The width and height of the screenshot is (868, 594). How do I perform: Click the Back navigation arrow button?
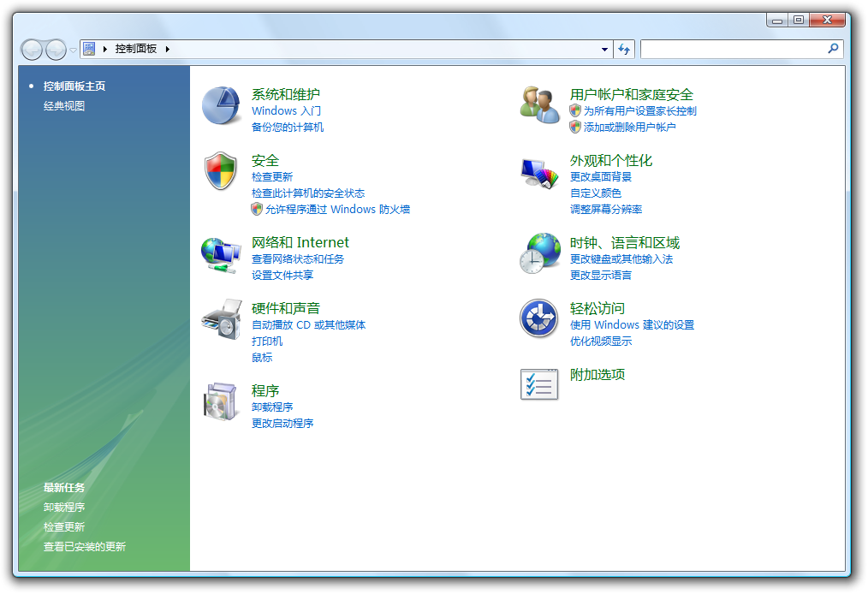point(32,50)
